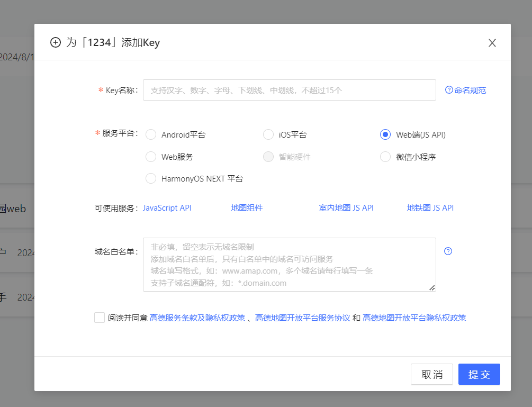Image resolution: width=532 pixels, height=407 pixels.
Task: Click the Key名称 input field
Action: 289,90
